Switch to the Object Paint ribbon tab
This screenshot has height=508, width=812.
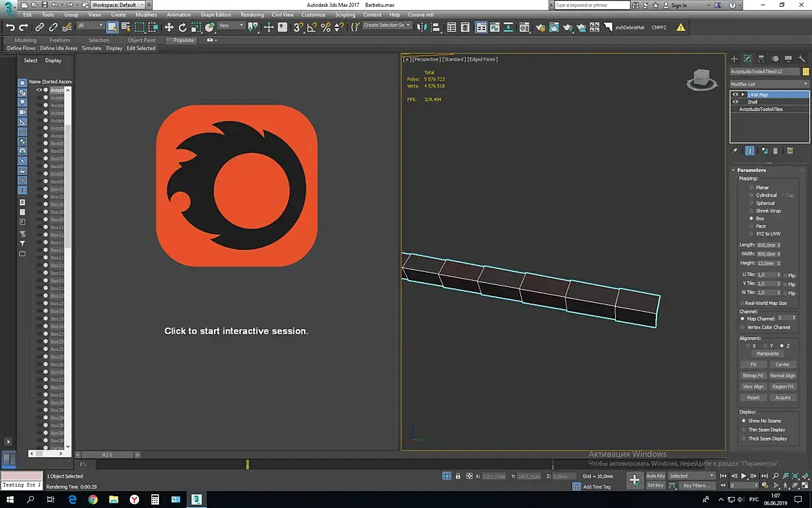141,40
